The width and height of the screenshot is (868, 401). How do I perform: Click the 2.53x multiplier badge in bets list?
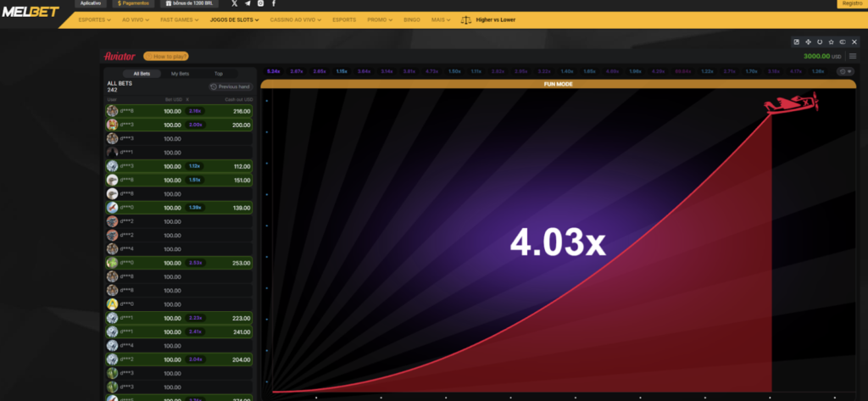coord(195,263)
